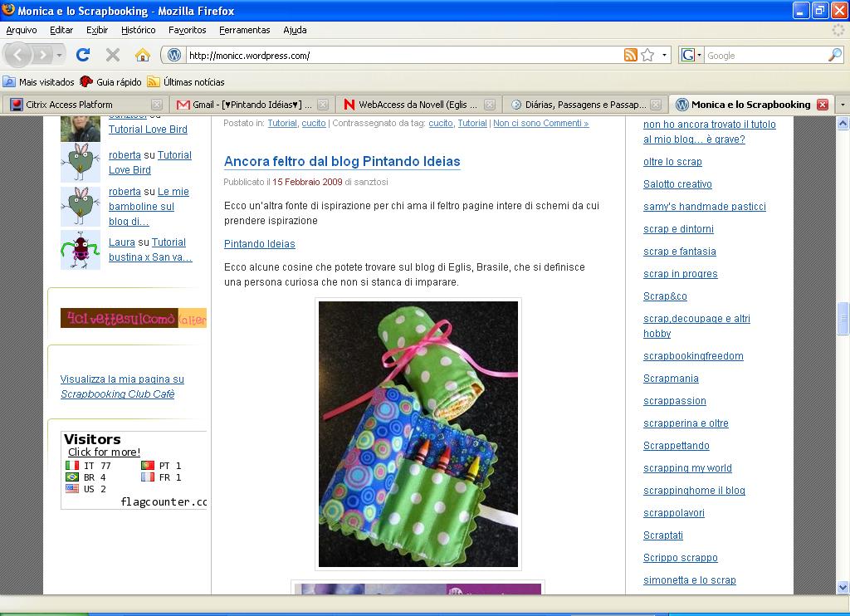Open the Editar menu
Screen dimensions: 850x616
[x=61, y=31]
